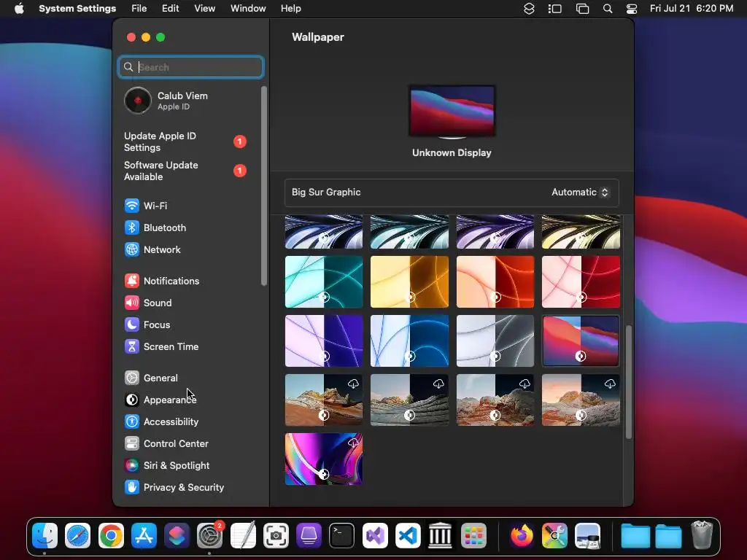This screenshot has width=747, height=560.
Task: Open Finder from the Dock
Action: 44,536
